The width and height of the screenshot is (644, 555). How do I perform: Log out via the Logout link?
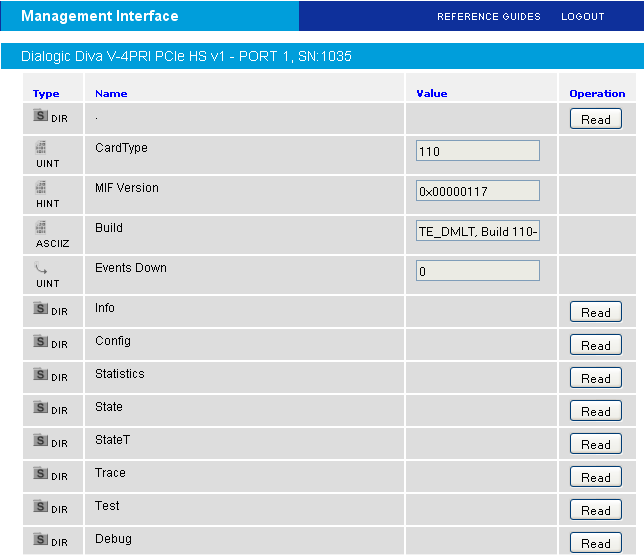click(582, 17)
